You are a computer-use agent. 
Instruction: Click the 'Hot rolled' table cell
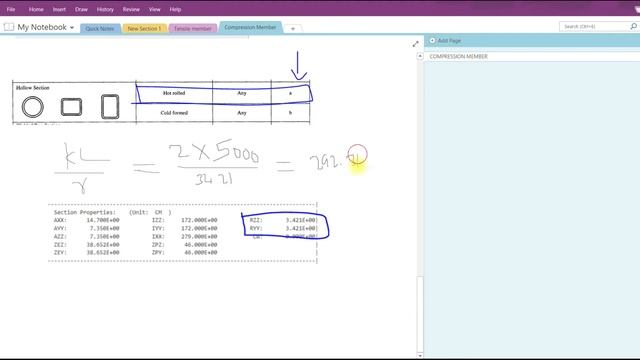tap(174, 93)
